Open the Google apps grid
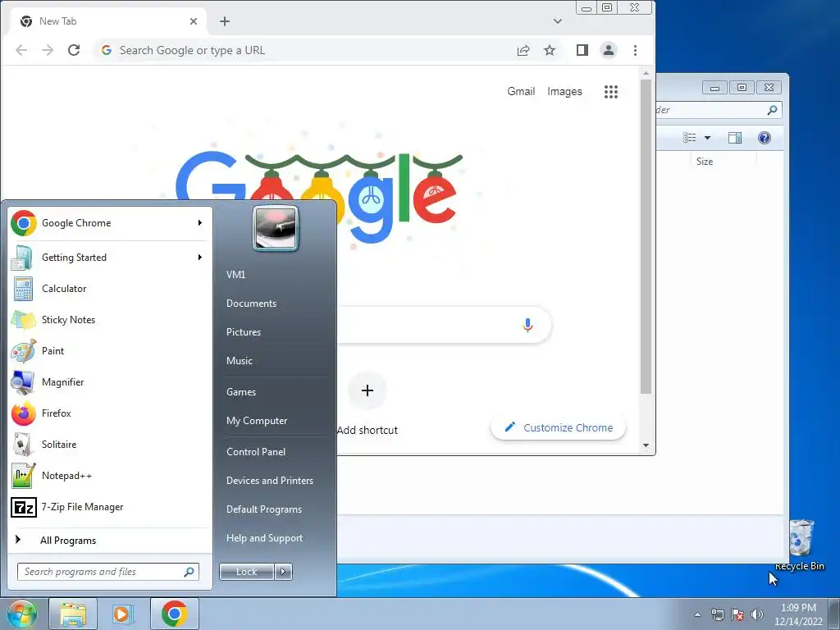 coord(610,92)
